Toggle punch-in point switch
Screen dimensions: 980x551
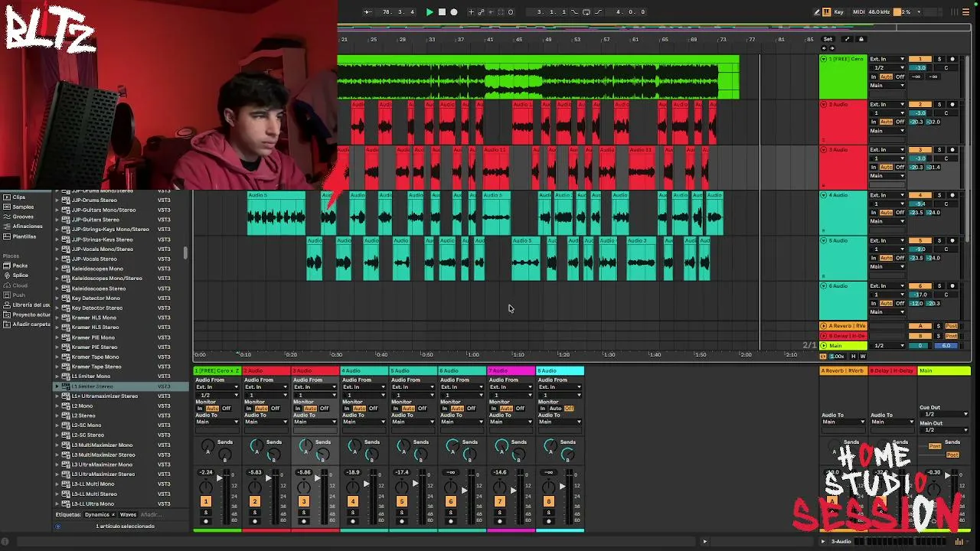[x=575, y=12]
